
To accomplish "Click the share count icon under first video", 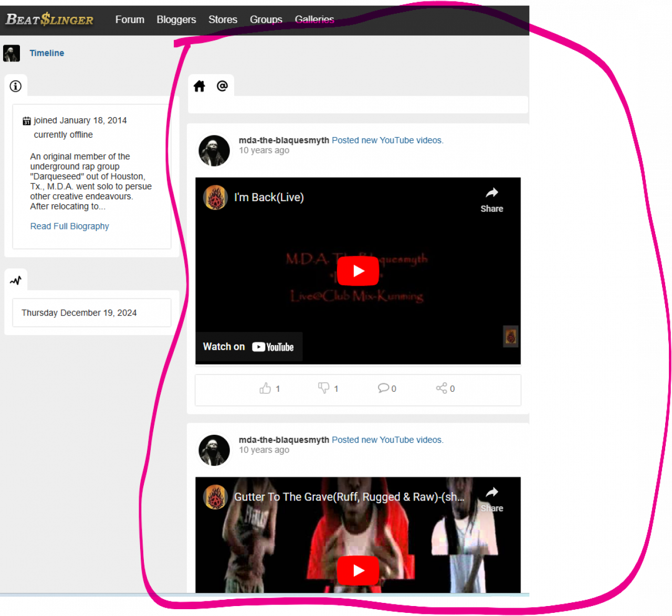I will coord(442,388).
